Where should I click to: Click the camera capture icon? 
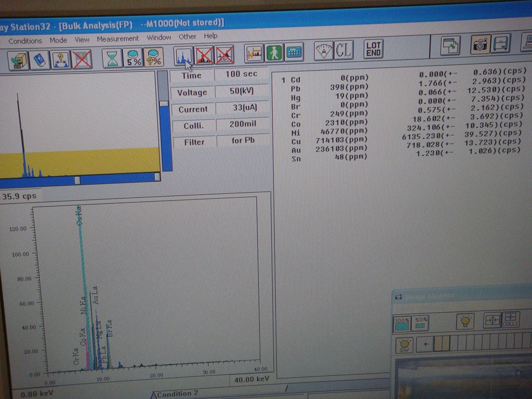tap(480, 44)
